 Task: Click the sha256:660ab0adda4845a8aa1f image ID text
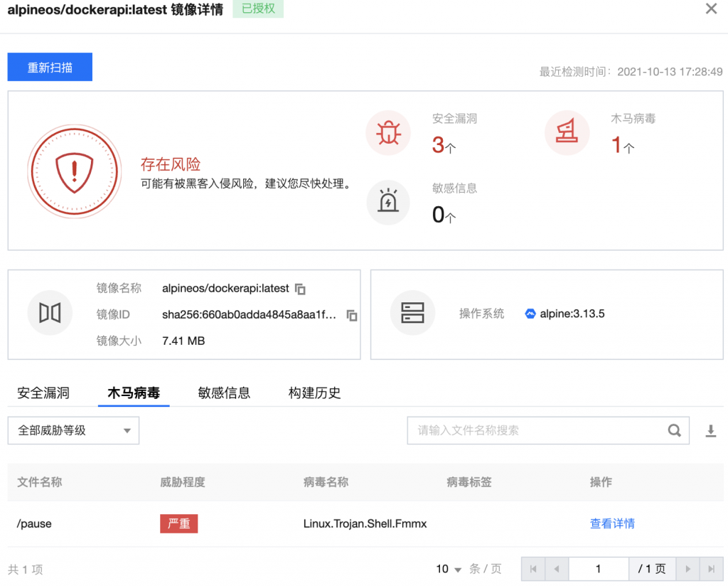[x=249, y=315]
